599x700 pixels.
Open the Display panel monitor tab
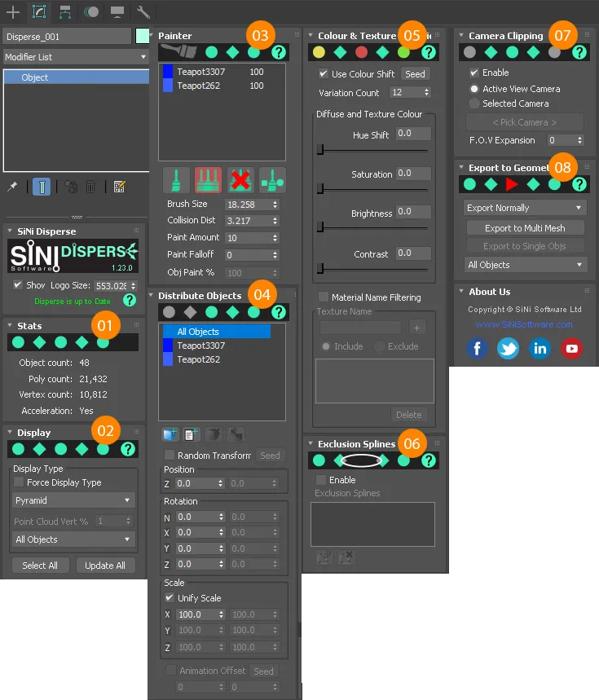click(117, 12)
